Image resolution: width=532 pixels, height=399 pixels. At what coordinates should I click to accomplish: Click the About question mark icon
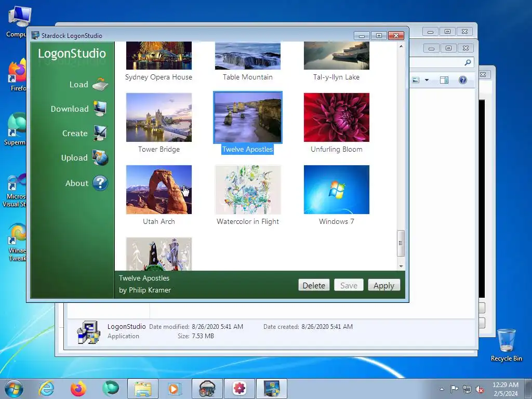100,183
